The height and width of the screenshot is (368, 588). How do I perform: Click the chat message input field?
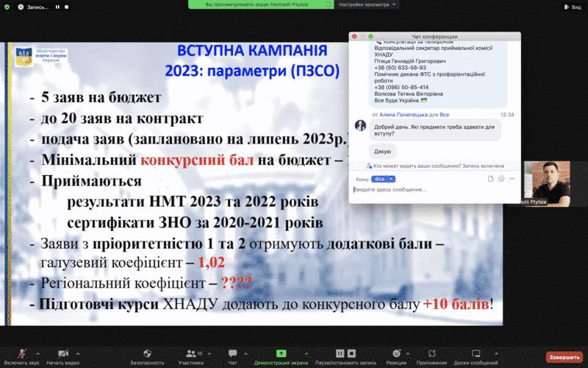434,190
